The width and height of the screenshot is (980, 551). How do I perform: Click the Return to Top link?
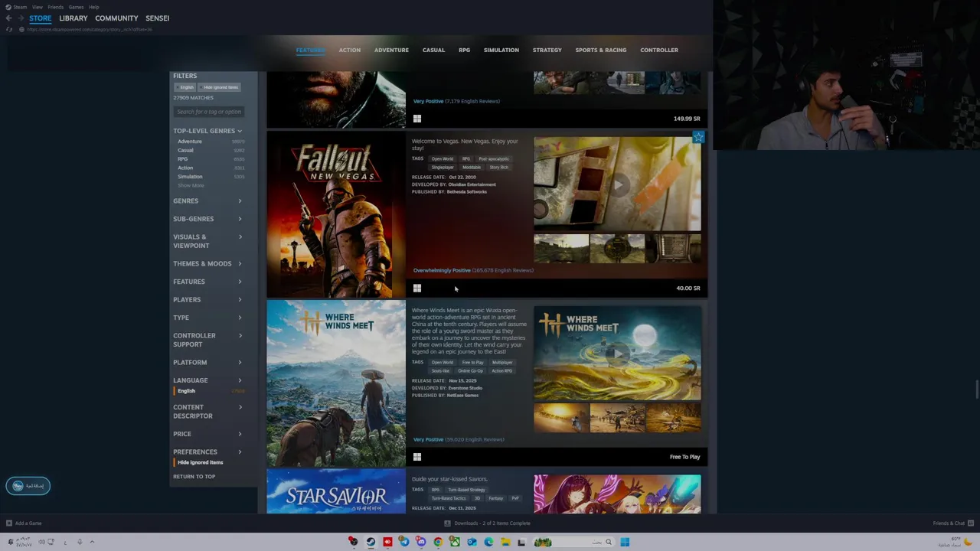click(194, 477)
